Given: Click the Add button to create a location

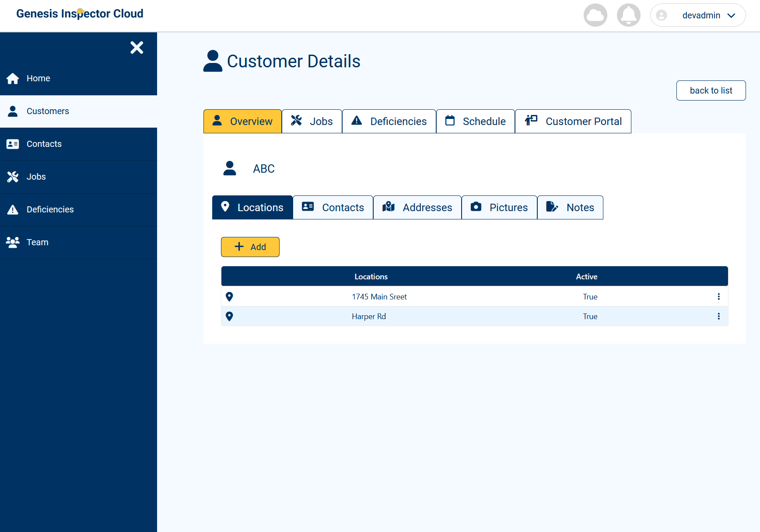Looking at the screenshot, I should (250, 247).
